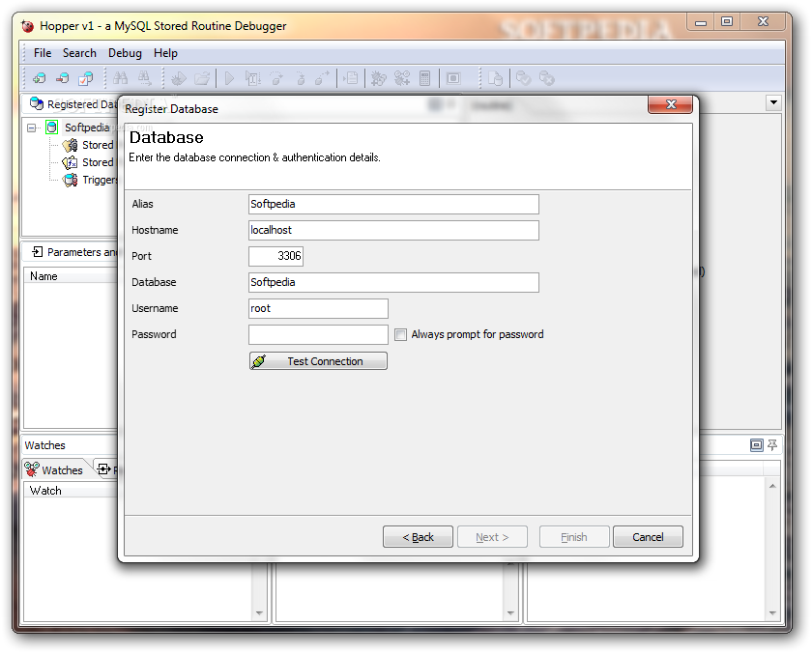Image resolution: width=812 pixels, height=653 pixels.
Task: Click the edit database registration icon
Action: (x=86, y=78)
